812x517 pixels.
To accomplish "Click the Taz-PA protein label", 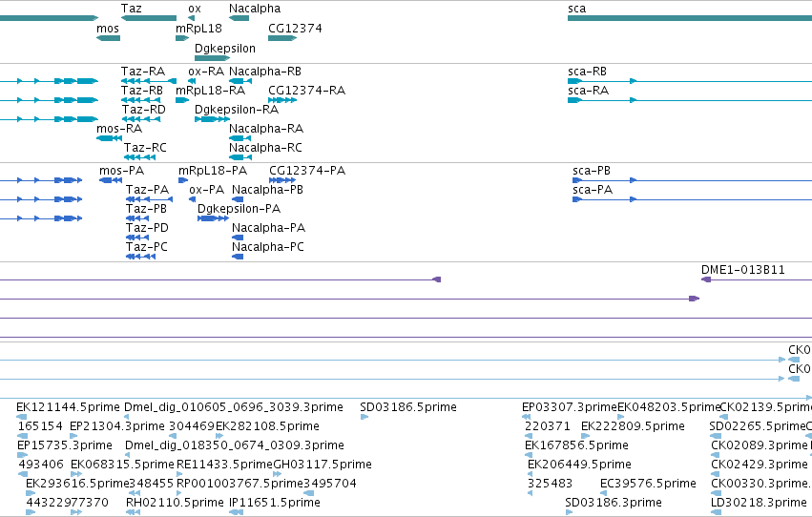I will [148, 190].
